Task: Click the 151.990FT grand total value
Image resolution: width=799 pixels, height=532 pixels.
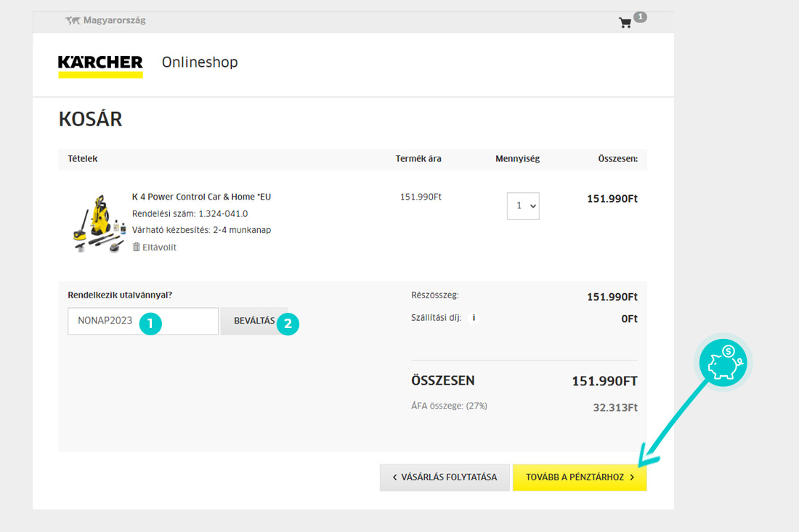Action: point(604,381)
